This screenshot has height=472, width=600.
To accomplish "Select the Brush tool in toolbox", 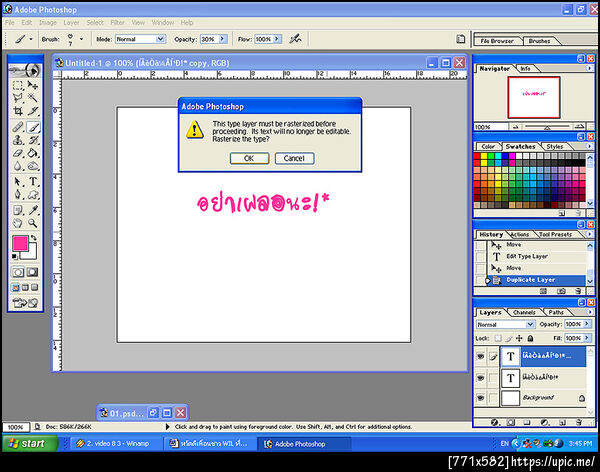I will [x=33, y=127].
